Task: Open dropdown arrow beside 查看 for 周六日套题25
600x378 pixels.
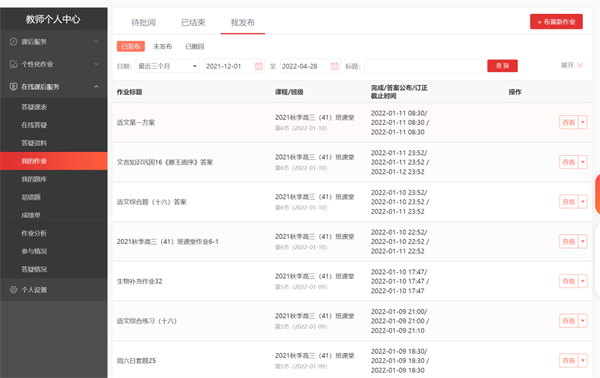Action: click(x=583, y=360)
